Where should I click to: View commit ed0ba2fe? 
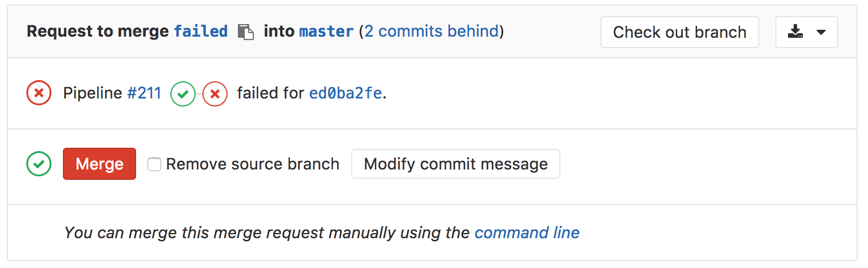(345, 93)
